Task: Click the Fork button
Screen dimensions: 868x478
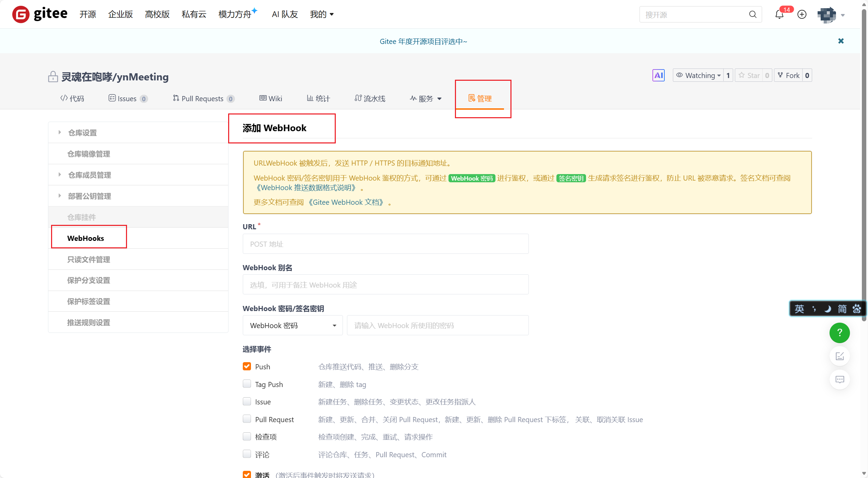Action: coord(789,75)
